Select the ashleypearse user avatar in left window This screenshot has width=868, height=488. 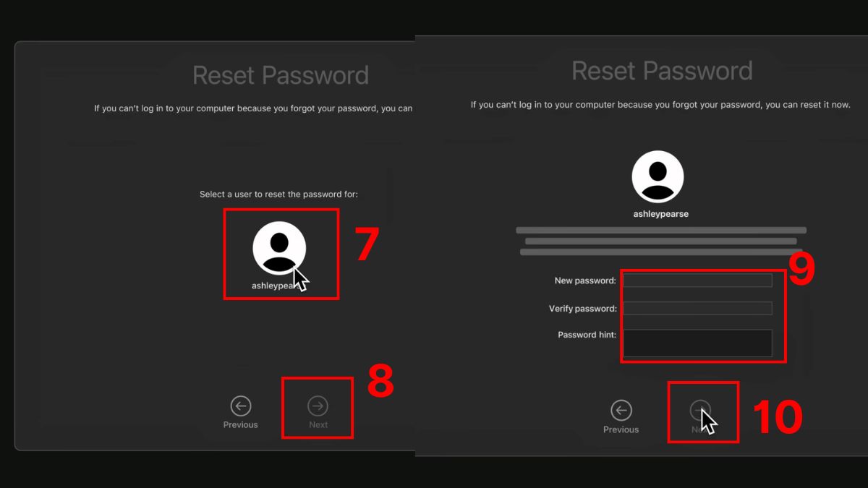click(x=279, y=248)
